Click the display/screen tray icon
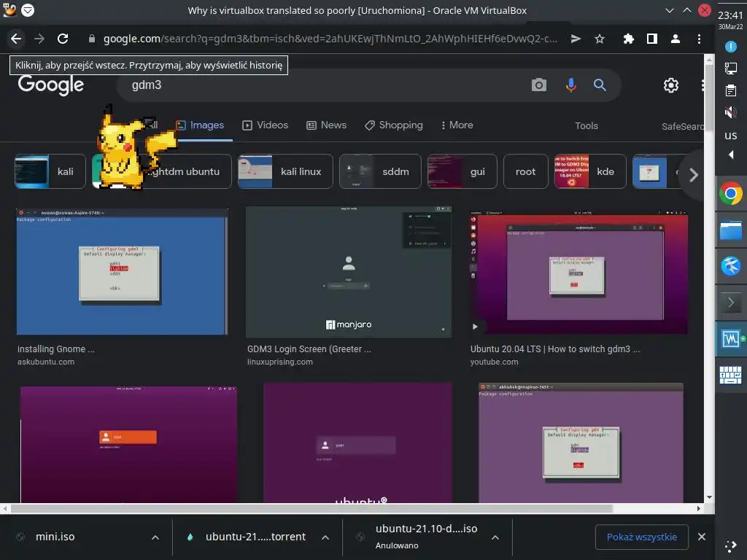The height and width of the screenshot is (560, 747). tap(730, 68)
